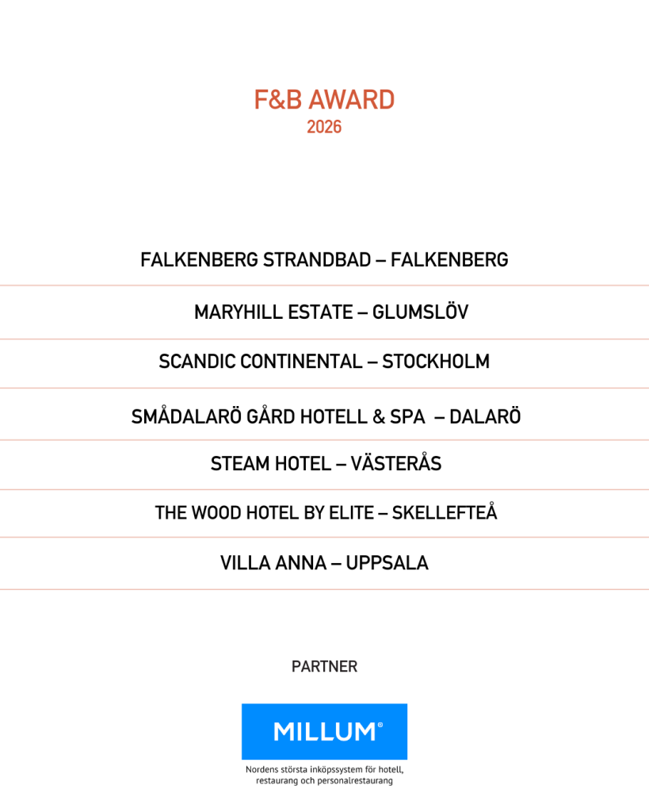Click "restaurang och personalrestaurang" text line
The width and height of the screenshot is (649, 812).
(x=324, y=781)
